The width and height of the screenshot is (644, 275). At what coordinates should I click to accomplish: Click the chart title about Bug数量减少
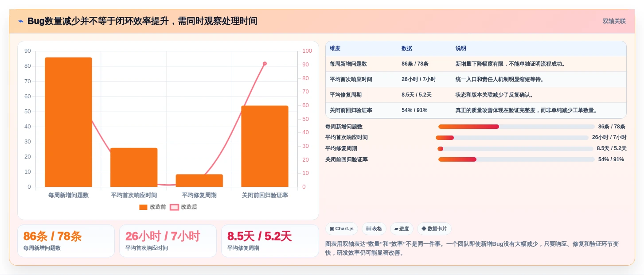coord(142,21)
